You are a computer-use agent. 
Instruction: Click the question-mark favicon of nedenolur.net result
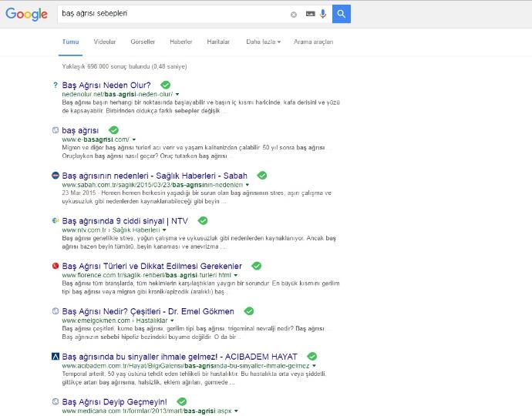[x=56, y=85]
